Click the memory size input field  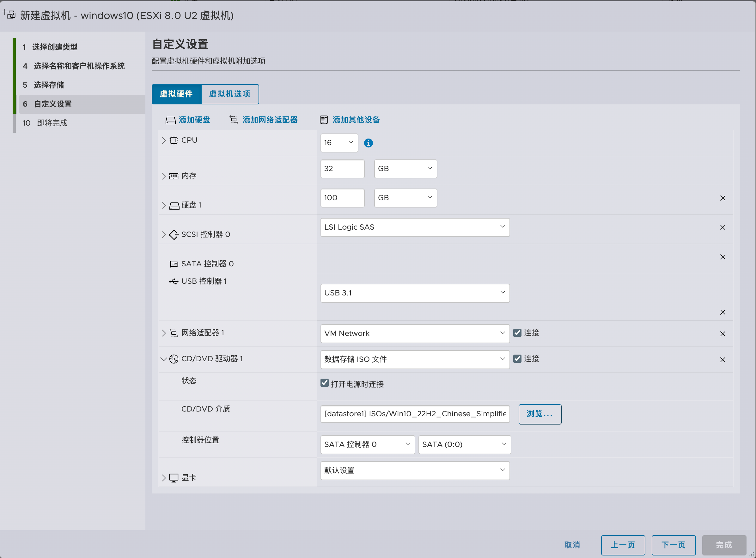(342, 169)
